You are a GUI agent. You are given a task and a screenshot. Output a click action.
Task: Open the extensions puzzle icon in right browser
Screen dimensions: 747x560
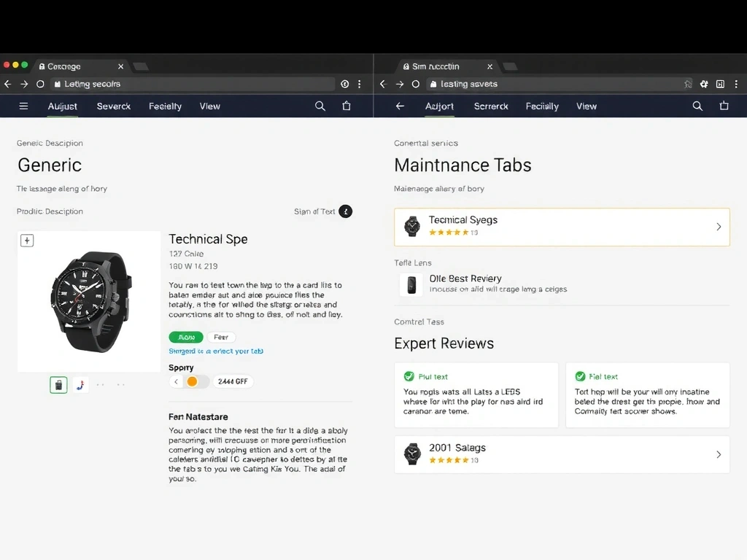[x=704, y=85]
